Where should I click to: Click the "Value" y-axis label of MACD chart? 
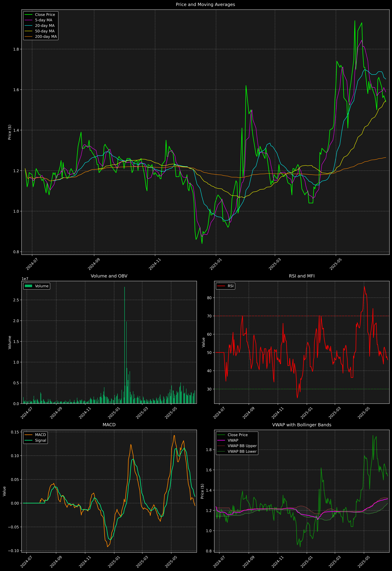pos(4,491)
